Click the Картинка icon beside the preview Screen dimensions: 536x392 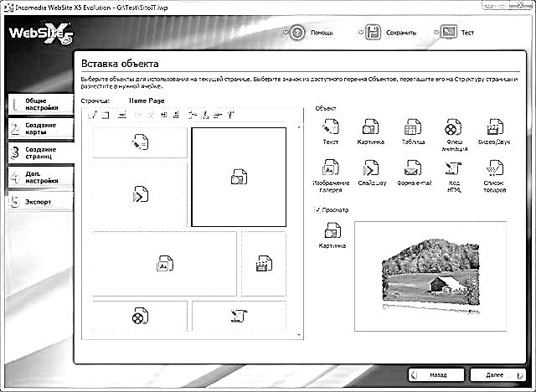click(x=332, y=230)
